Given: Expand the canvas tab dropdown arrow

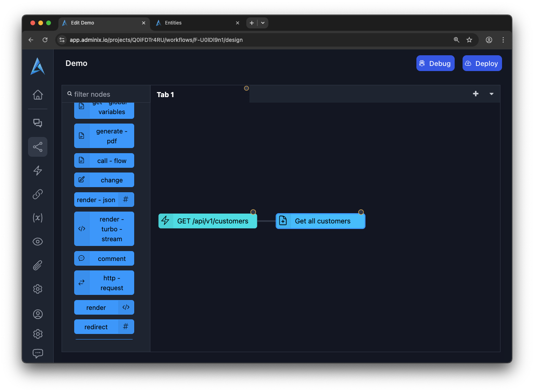Looking at the screenshot, I should [491, 94].
